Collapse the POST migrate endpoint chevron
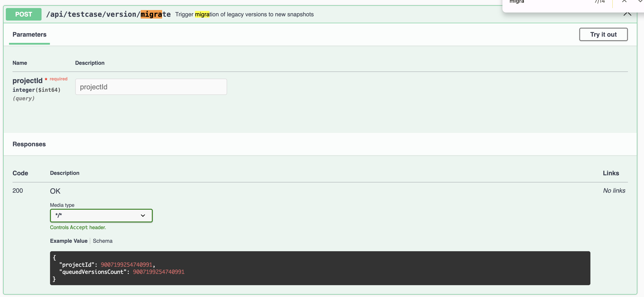Image resolution: width=644 pixels, height=297 pixels. coord(627,14)
